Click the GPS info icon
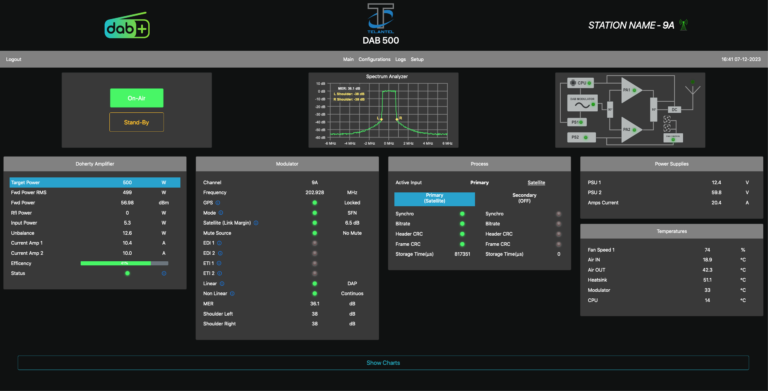This screenshot has width=768, height=391. point(217,202)
